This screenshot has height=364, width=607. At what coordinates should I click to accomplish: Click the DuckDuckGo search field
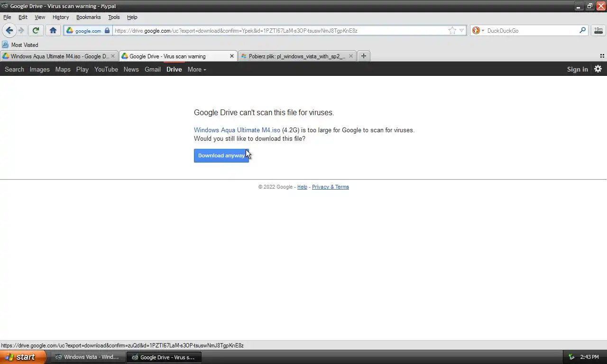(x=531, y=30)
